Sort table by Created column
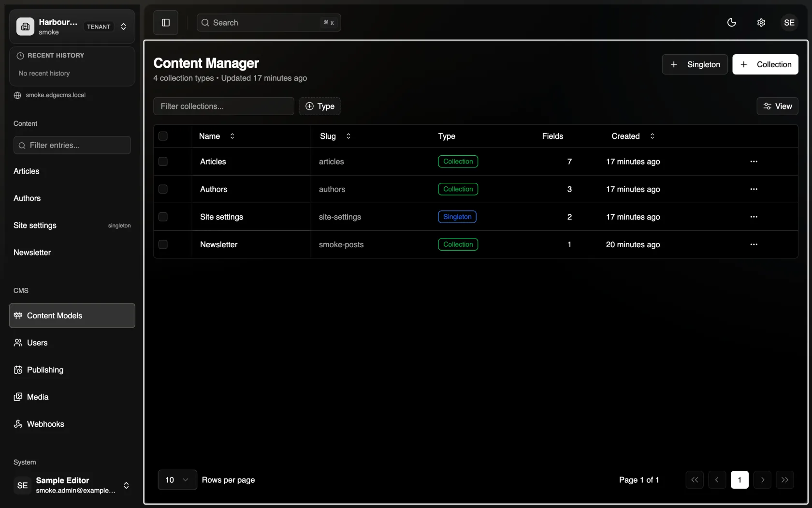Image resolution: width=812 pixels, height=508 pixels. coord(633,136)
